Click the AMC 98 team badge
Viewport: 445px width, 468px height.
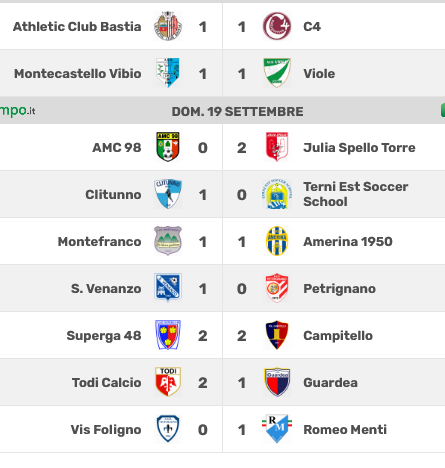pos(168,147)
